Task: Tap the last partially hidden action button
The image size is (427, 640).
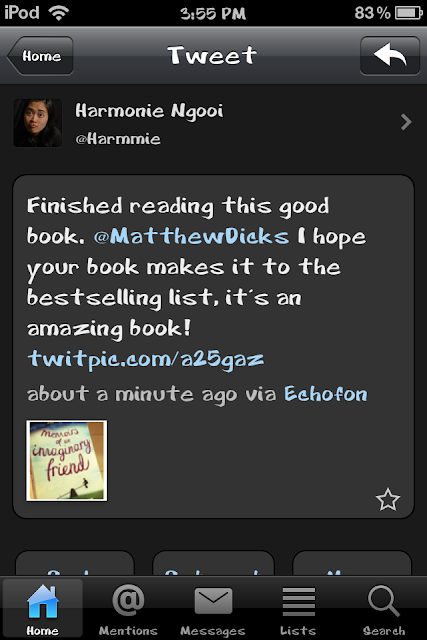Action: point(352,563)
